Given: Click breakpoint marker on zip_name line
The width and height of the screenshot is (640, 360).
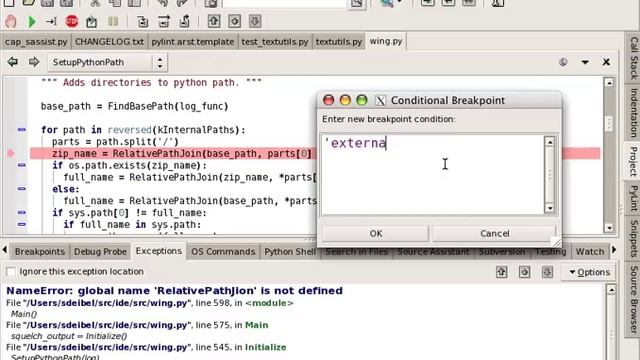Looking at the screenshot, I should pos(11,153).
